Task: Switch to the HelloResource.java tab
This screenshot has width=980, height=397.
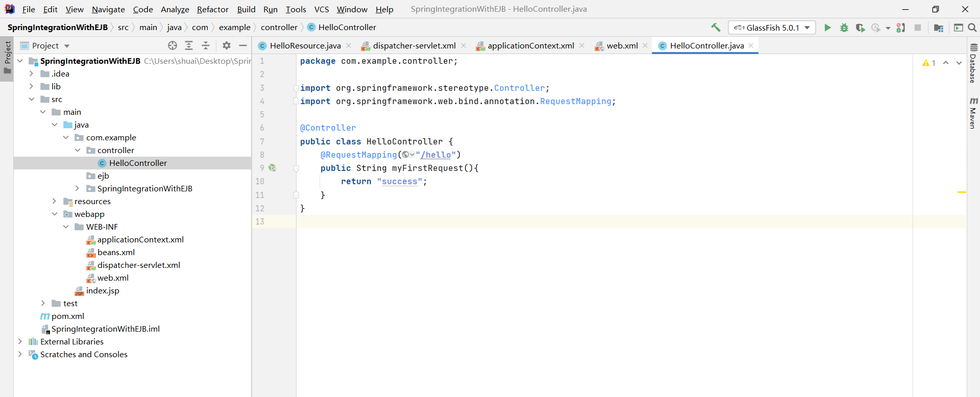Action: [x=305, y=45]
